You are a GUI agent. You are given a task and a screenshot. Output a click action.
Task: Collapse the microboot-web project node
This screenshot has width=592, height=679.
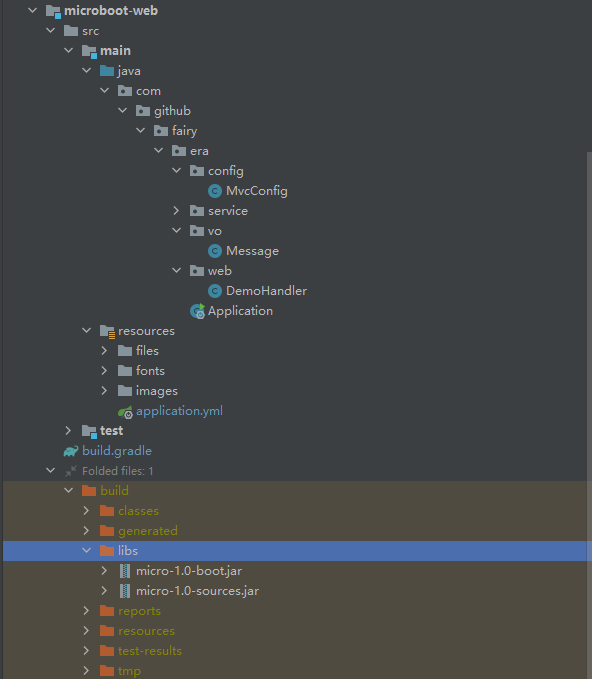point(33,10)
